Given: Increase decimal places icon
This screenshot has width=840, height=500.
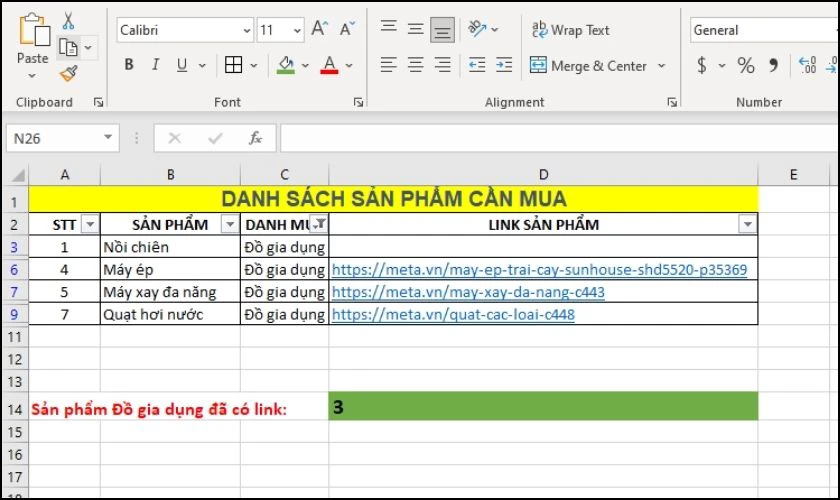Looking at the screenshot, I should point(807,65).
